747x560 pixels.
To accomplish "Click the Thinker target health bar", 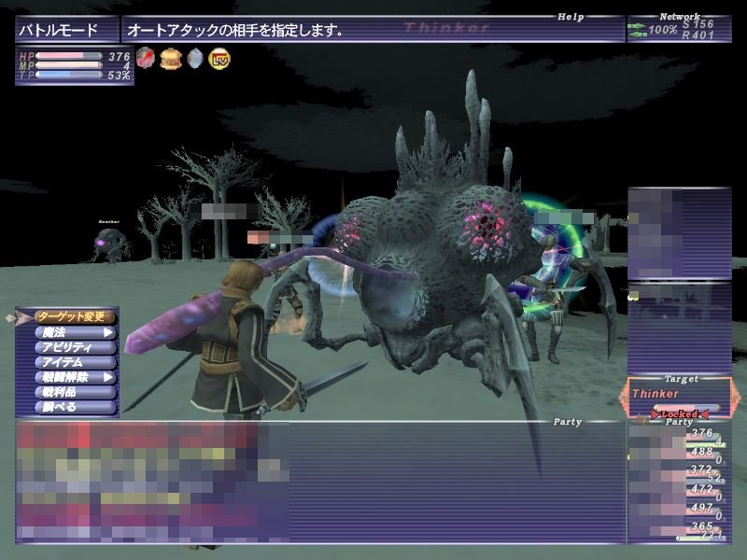I will (686, 408).
